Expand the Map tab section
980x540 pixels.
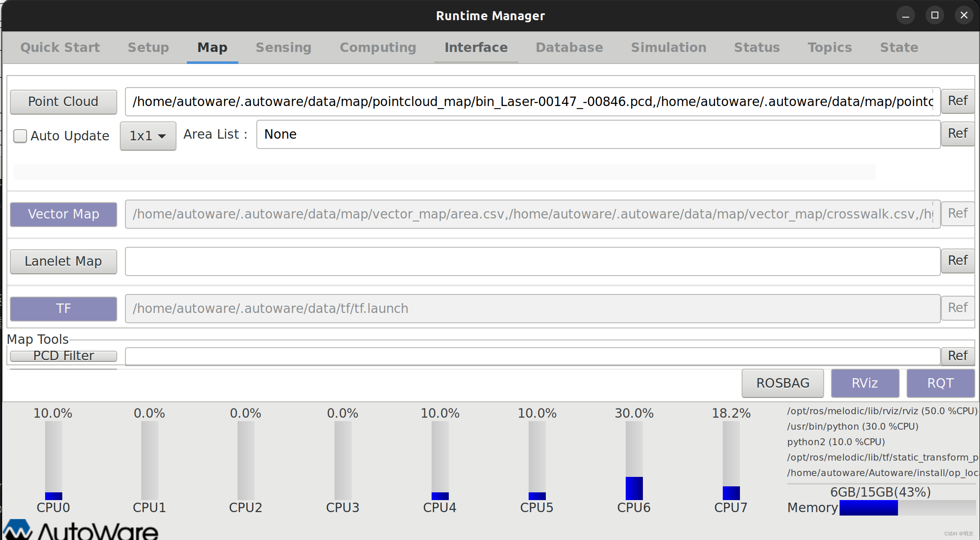212,47
